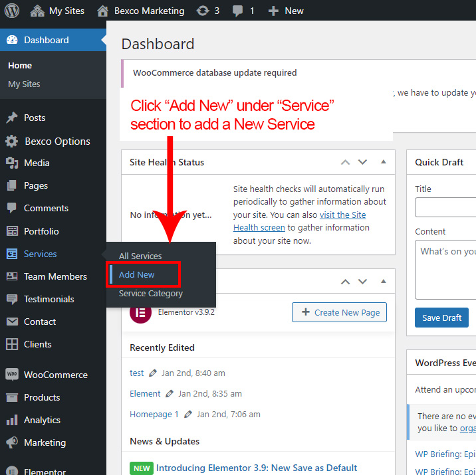476x475 pixels.
Task: Click pencil edit icon next to Homepage 1
Action: point(188,415)
